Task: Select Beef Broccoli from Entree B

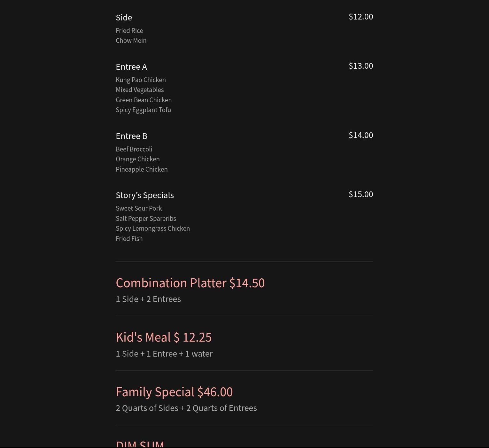Action: pyautogui.click(x=134, y=149)
